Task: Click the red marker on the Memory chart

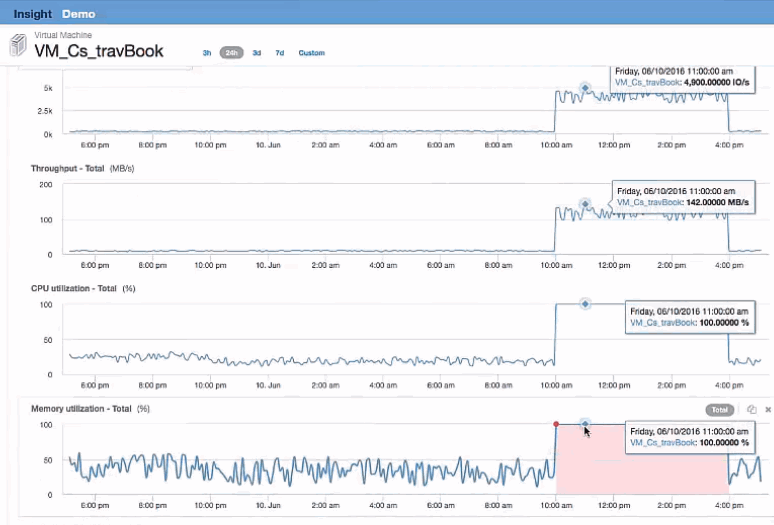Action: tap(556, 424)
